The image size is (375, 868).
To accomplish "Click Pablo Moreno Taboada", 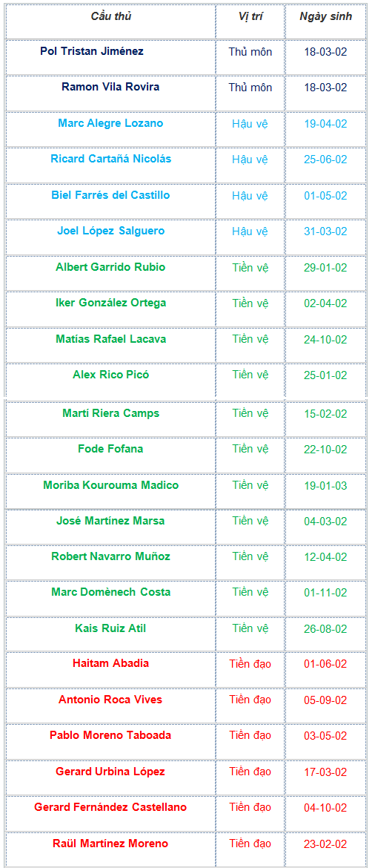I will point(110,736).
